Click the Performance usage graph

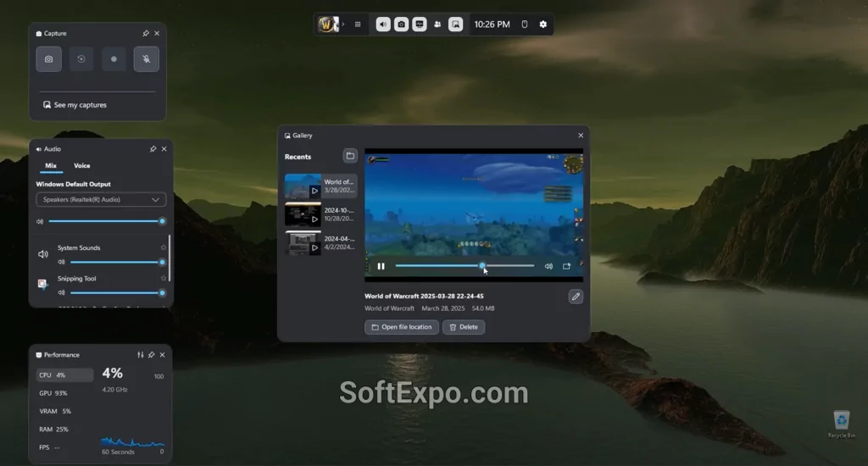133,441
